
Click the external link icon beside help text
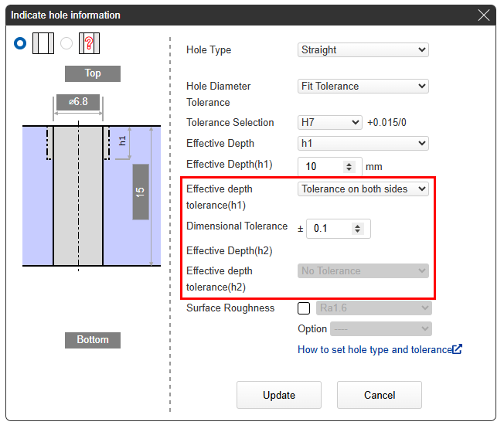click(458, 349)
